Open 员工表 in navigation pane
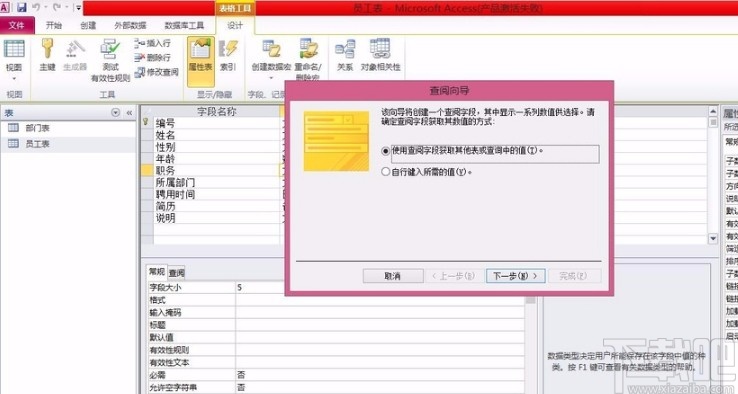The width and height of the screenshot is (738, 394). pyautogui.click(x=38, y=144)
